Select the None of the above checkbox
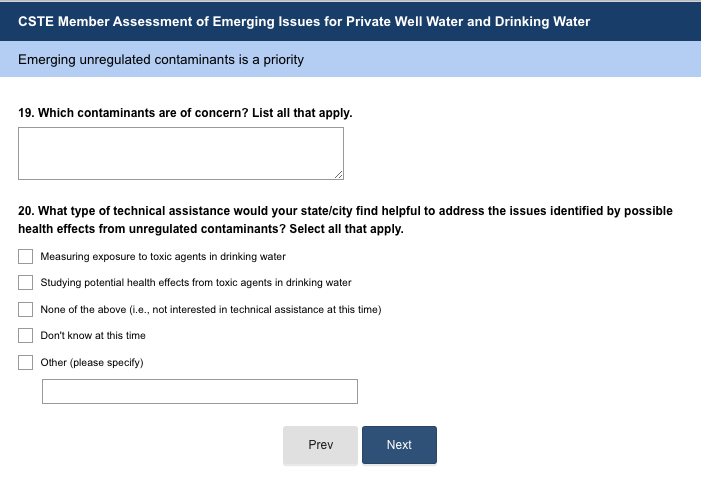Screen dimensions: 701x494 pyautogui.click(x=26, y=309)
